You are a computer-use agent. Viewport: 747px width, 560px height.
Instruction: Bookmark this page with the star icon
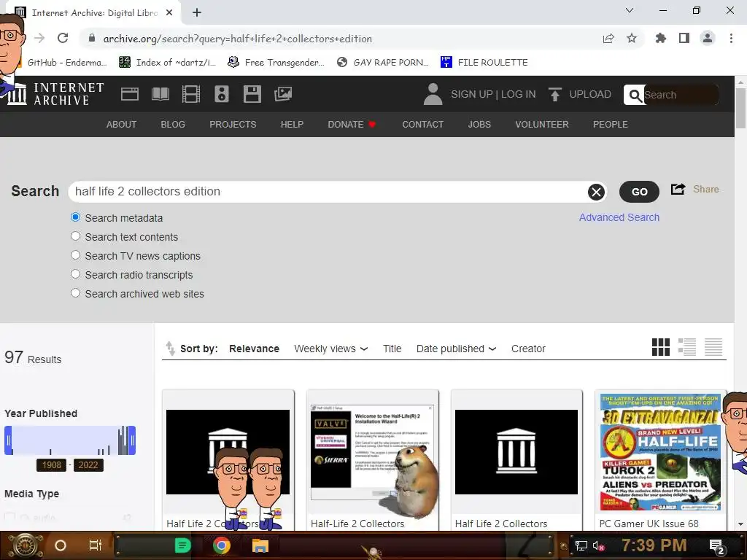click(x=632, y=38)
